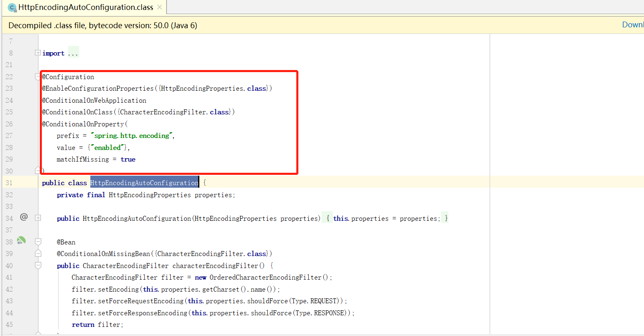This screenshot has height=336, width=644.
Task: Click HttpEncodingProperties.class on line 23
Action: [x=214, y=89]
